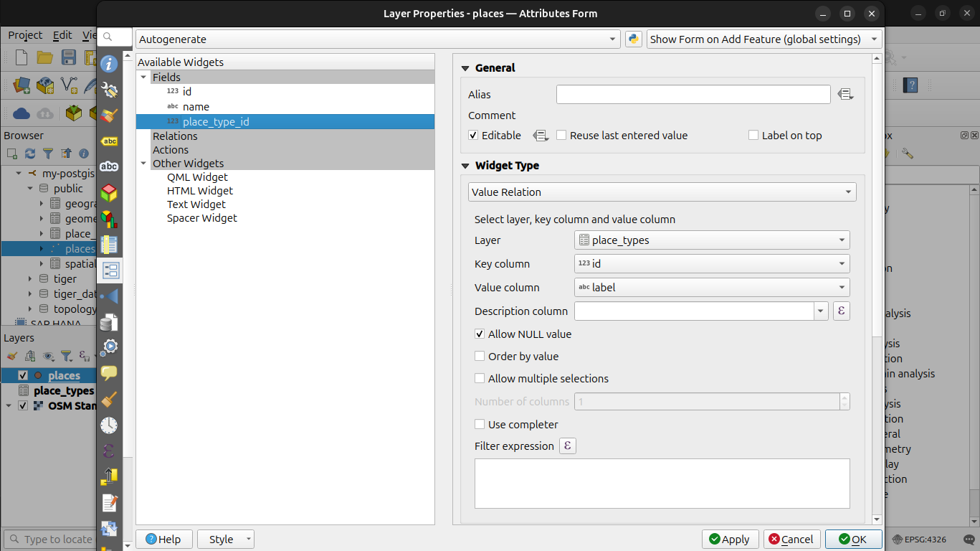Open the Temporal clock properties icon
This screenshot has height=551, width=980.
109,424
